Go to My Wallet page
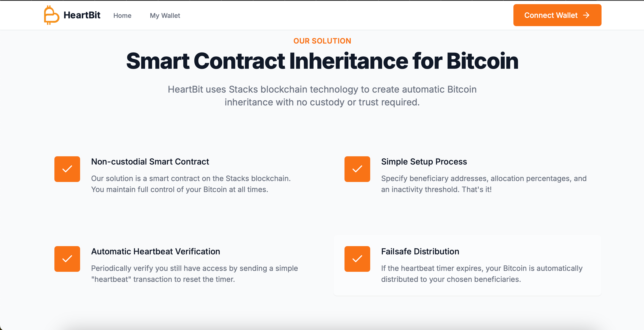 tap(165, 16)
